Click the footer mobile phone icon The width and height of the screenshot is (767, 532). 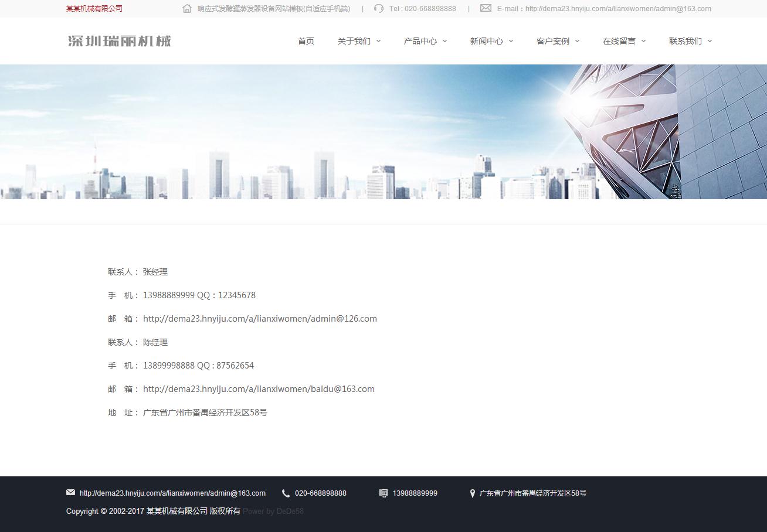(x=383, y=493)
